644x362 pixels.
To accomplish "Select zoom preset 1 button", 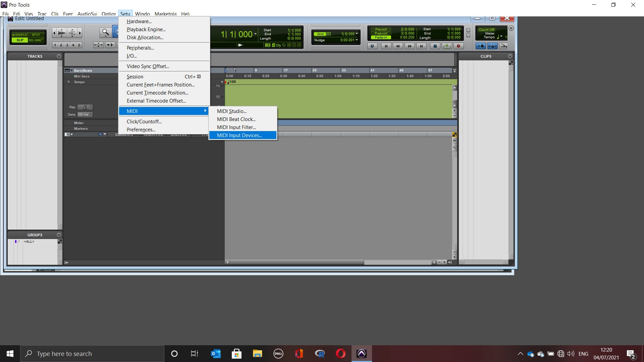I will click(55, 45).
